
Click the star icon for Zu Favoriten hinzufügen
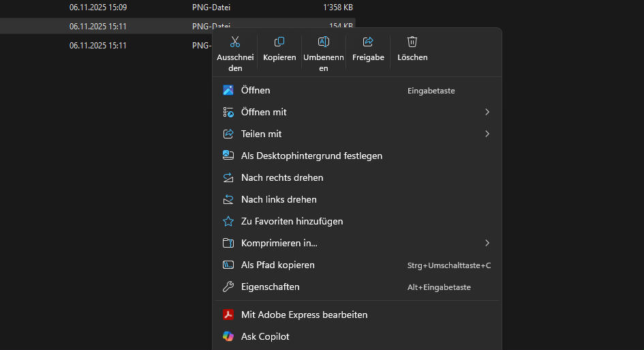click(x=228, y=221)
